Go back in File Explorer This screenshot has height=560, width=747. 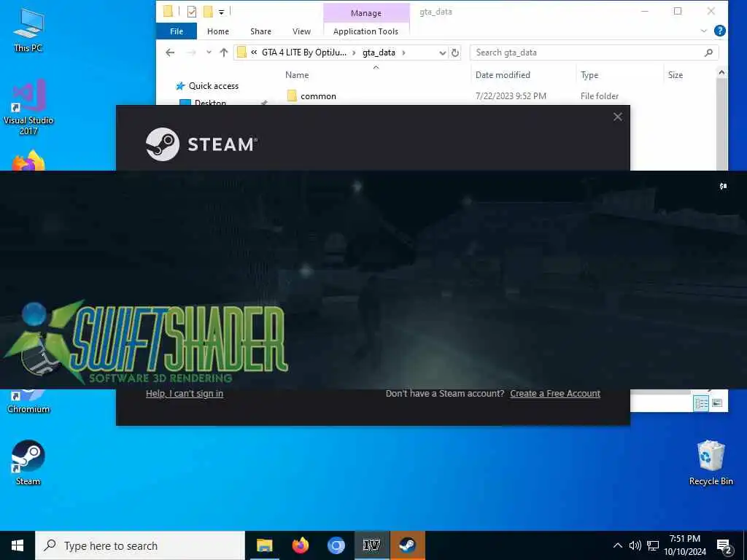(170, 52)
